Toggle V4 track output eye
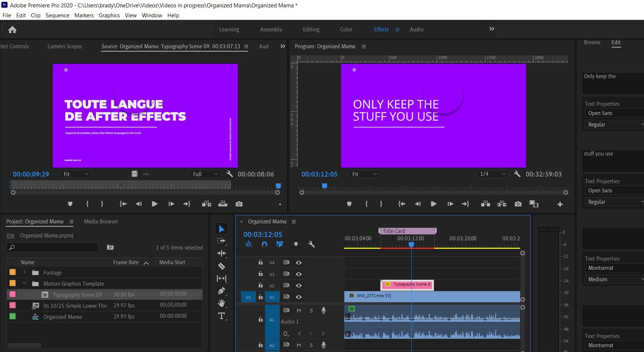Viewport: 644px width, 352px height. tap(299, 263)
